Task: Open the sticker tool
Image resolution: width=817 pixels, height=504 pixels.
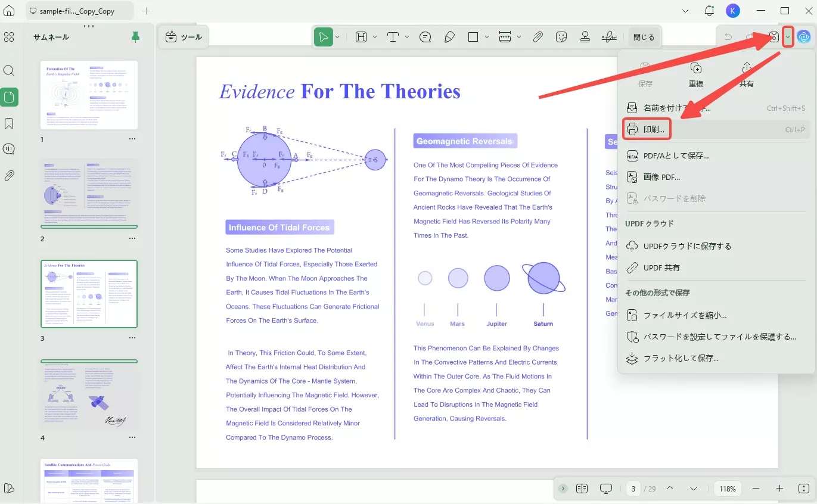Action: click(561, 37)
